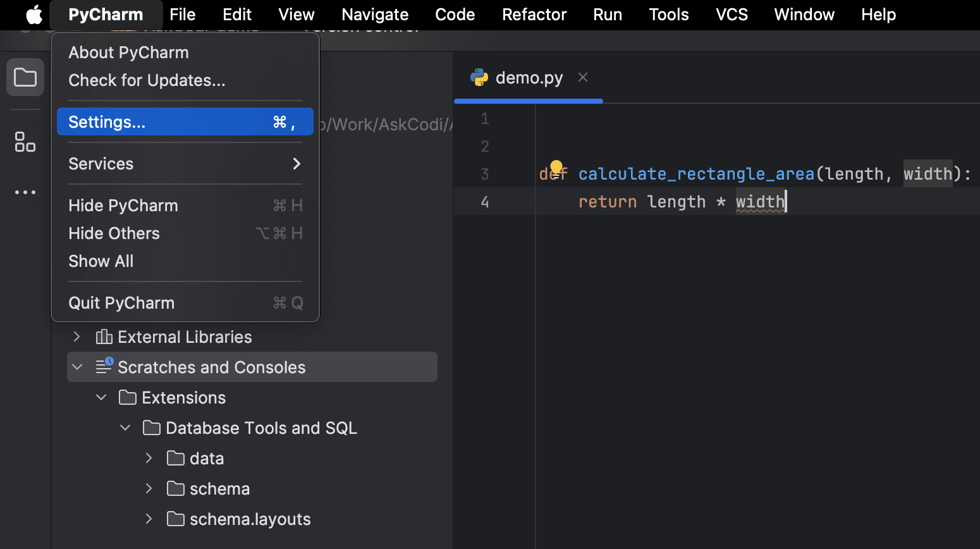Open the Refactor menu

point(534,15)
